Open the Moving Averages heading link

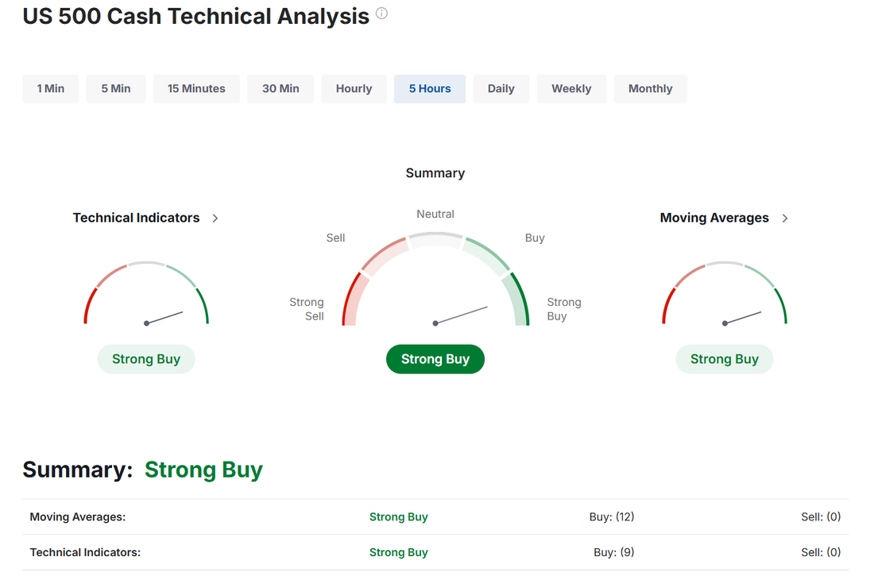pyautogui.click(x=714, y=218)
